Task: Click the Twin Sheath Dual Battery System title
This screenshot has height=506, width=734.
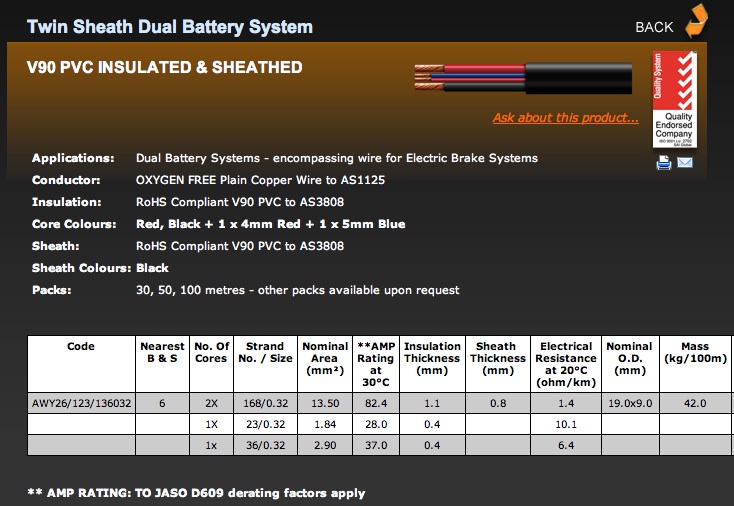Action: coord(170,27)
